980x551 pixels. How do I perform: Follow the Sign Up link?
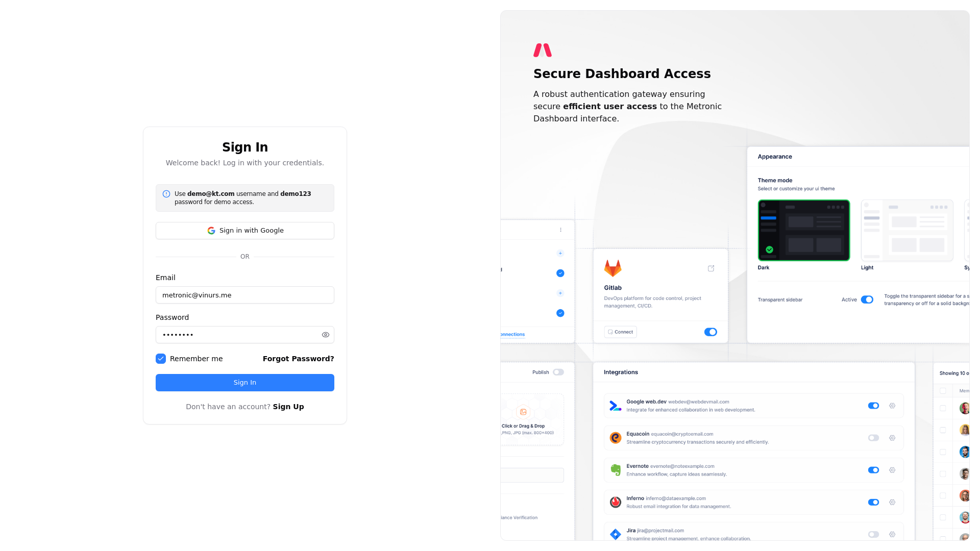(288, 407)
